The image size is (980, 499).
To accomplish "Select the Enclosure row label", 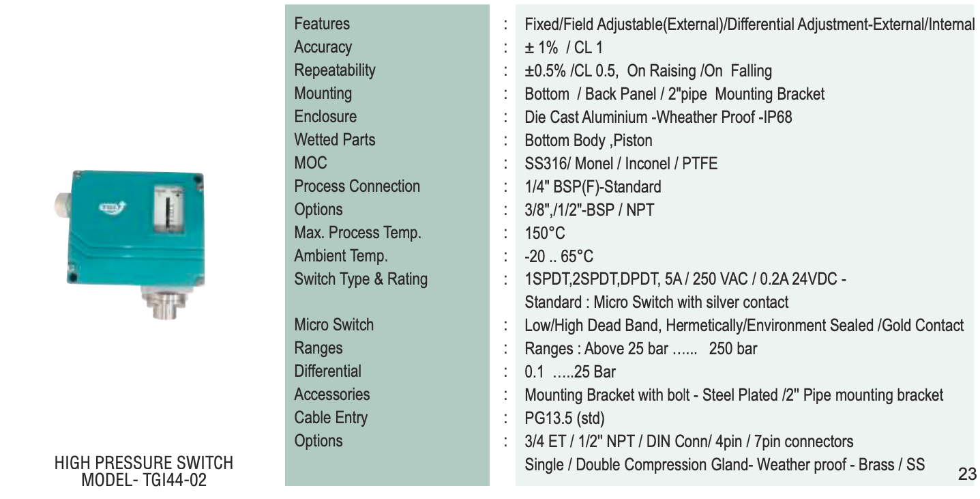I will pyautogui.click(x=325, y=117).
